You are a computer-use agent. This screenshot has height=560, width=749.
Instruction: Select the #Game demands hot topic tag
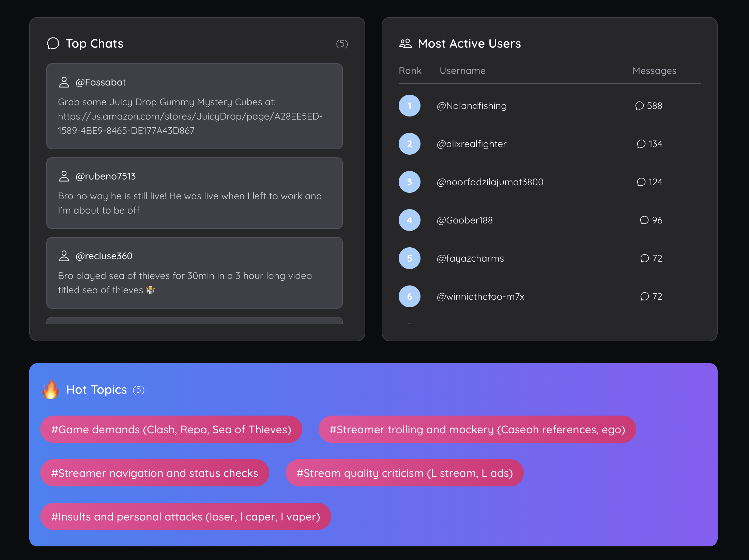click(171, 429)
